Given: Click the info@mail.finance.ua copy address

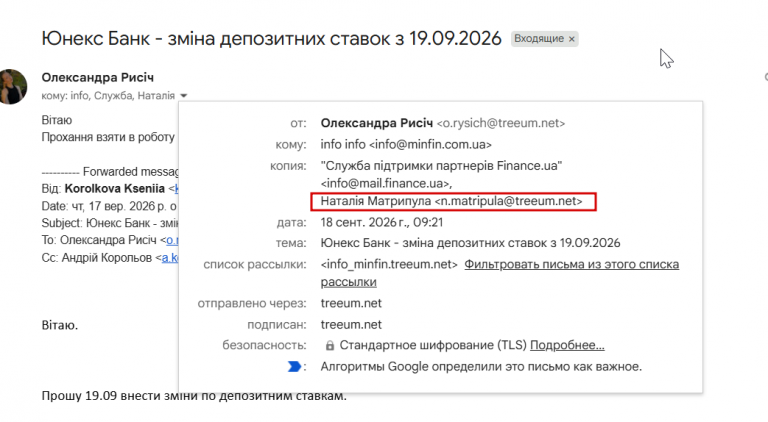Looking at the screenshot, I should [386, 184].
